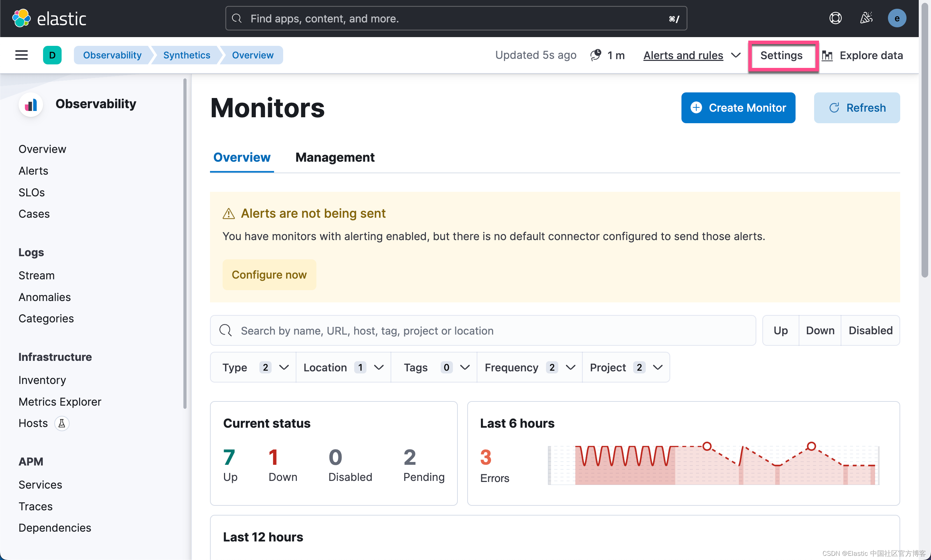Open the newsfeed celebration icon
The height and width of the screenshot is (560, 931).
(x=866, y=18)
